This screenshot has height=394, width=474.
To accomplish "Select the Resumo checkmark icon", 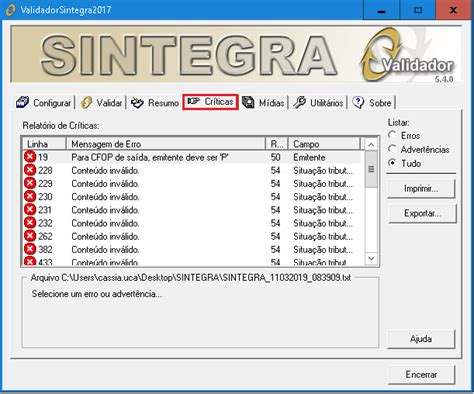I will [x=137, y=103].
